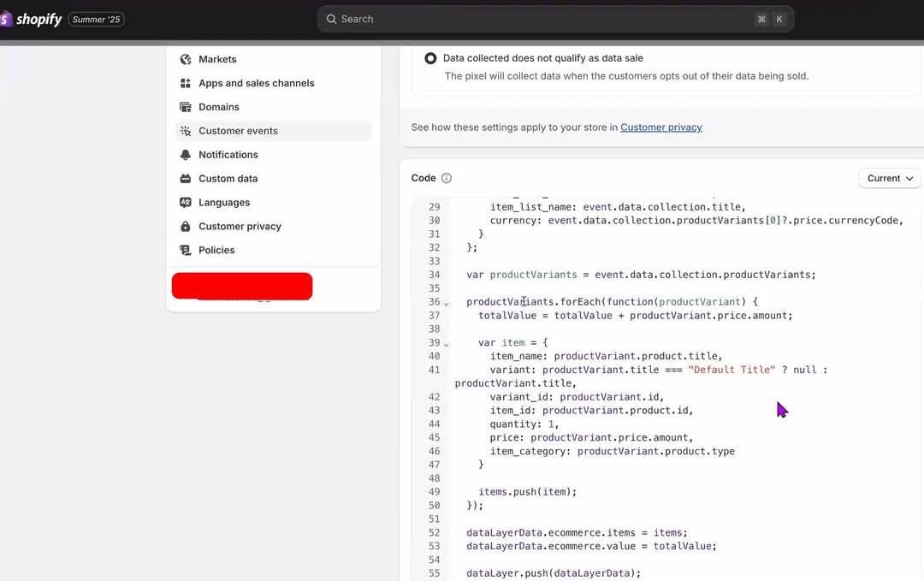The height and width of the screenshot is (581, 924).
Task: Select the Customer events pixel icon
Action: (185, 131)
